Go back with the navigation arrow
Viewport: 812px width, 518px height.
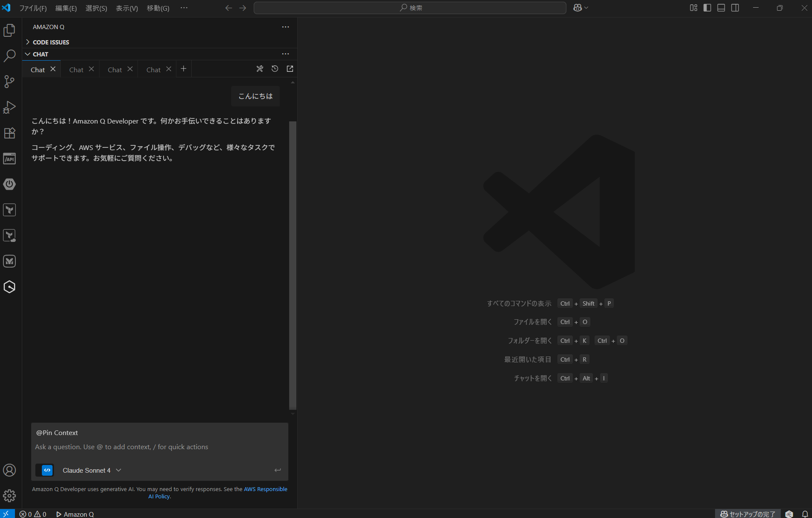click(229, 8)
